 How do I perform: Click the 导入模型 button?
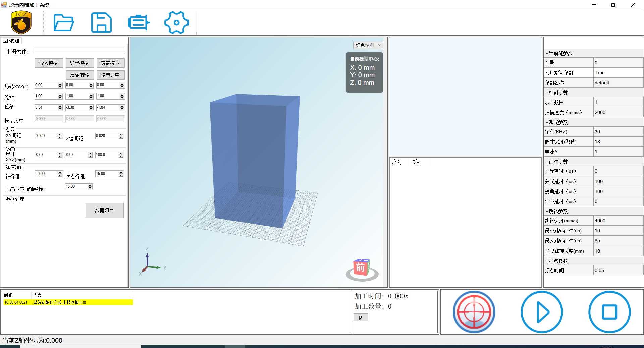click(x=49, y=63)
